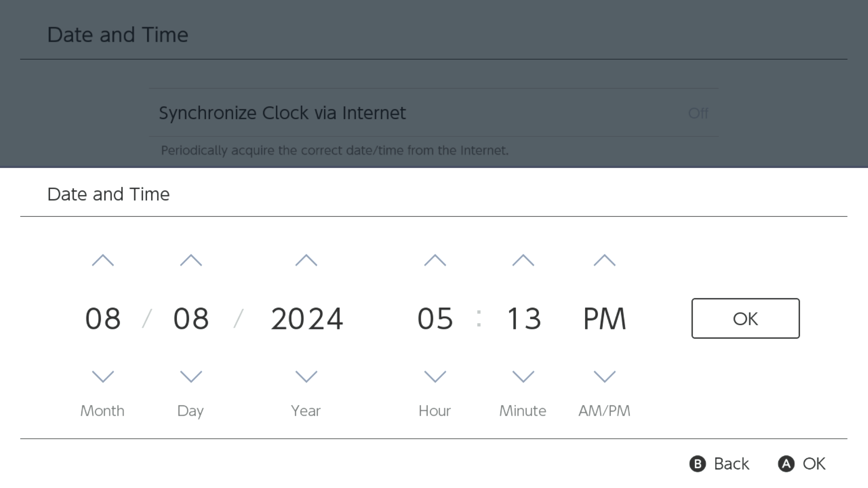This screenshot has width=868, height=488.
Task: Expand the Minute down chevron
Action: pyautogui.click(x=523, y=376)
